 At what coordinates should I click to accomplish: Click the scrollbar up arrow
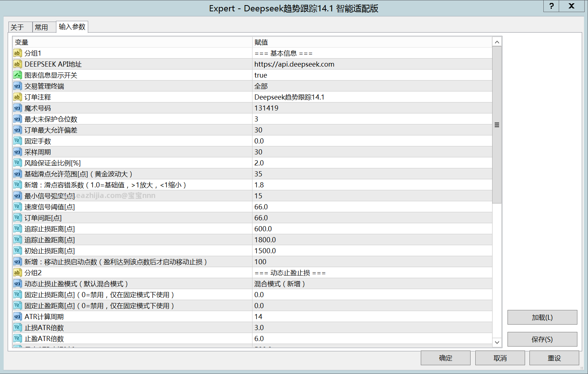(x=497, y=42)
